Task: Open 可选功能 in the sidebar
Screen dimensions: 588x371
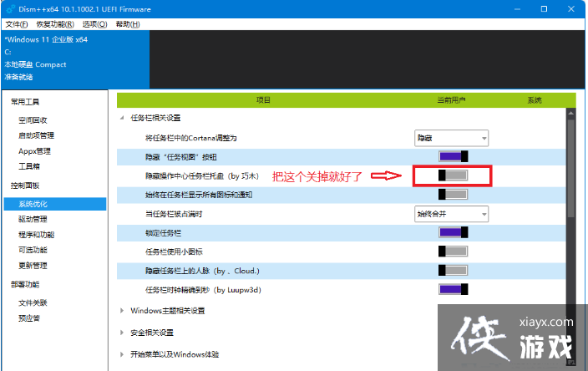Action: click(33, 250)
